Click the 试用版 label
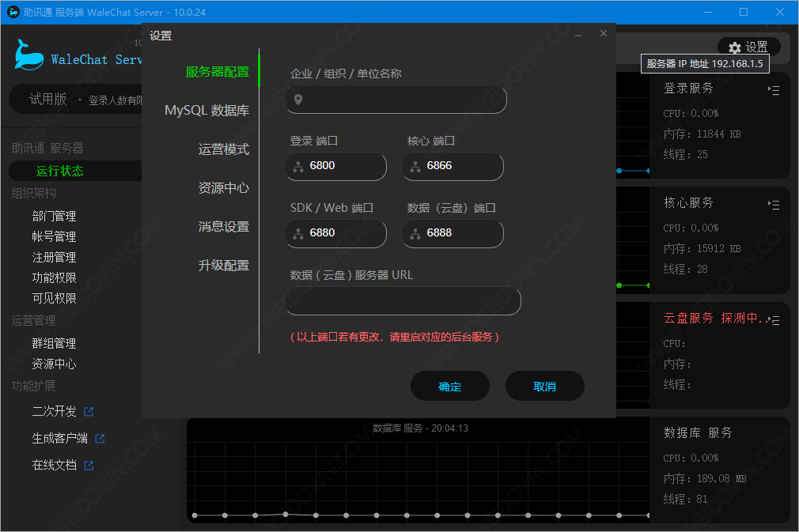This screenshot has width=799, height=532. point(48,100)
